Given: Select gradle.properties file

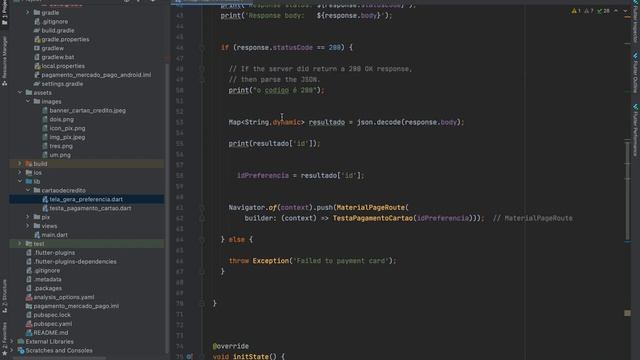Looking at the screenshot, I should tap(65, 39).
